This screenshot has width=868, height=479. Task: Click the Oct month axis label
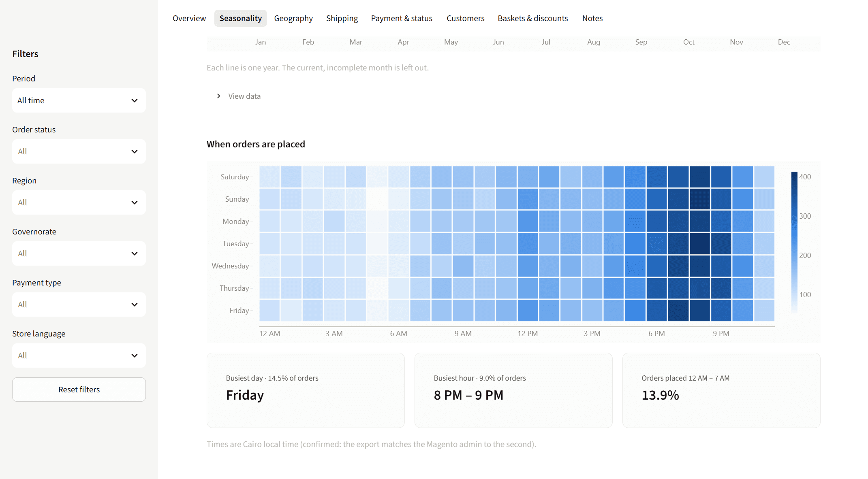pyautogui.click(x=688, y=42)
